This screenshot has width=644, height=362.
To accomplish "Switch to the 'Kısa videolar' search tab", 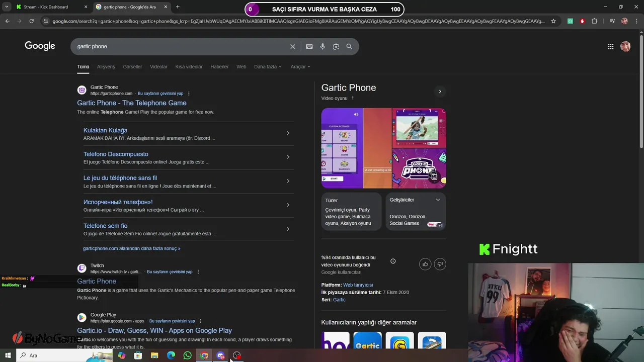I will point(189,67).
